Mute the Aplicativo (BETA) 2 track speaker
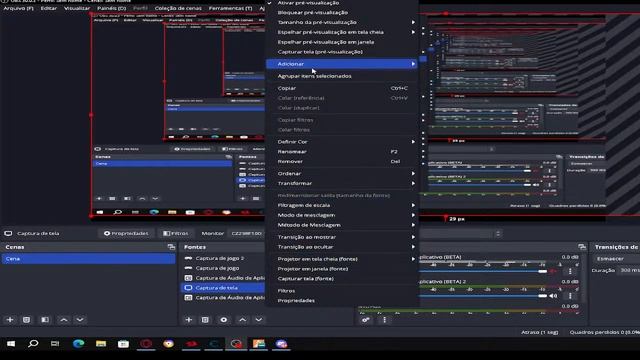The image size is (640, 360). pyautogui.click(x=553, y=296)
